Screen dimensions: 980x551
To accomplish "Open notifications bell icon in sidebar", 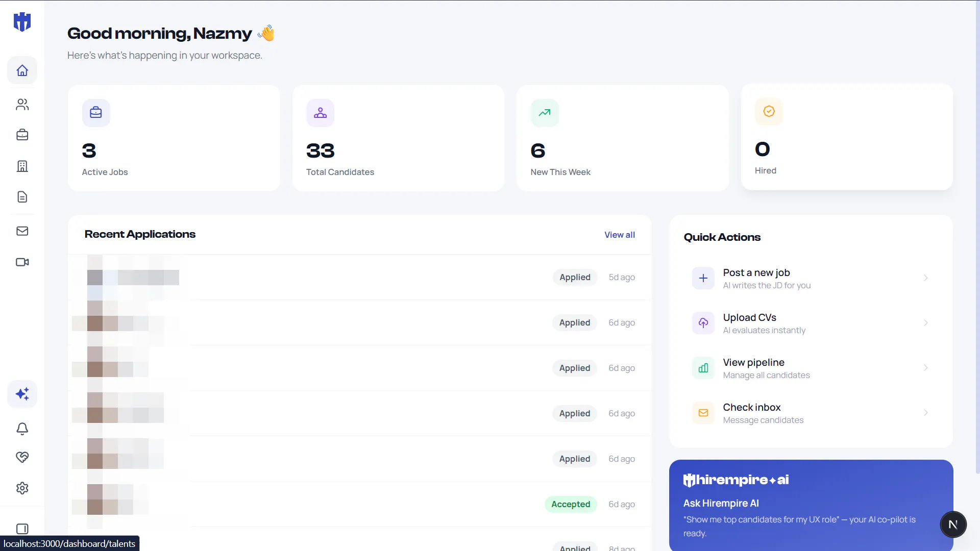I will click(22, 429).
